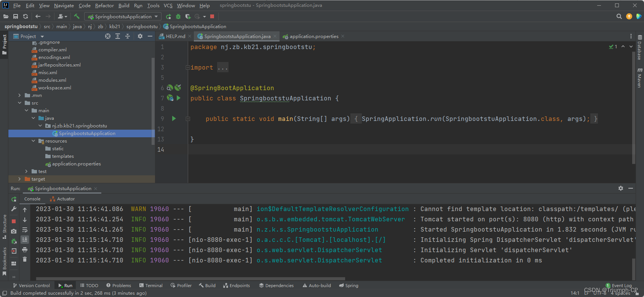Hide the Project panel with the minus icon
Viewport: 644px width, 297px height.
pos(150,36)
